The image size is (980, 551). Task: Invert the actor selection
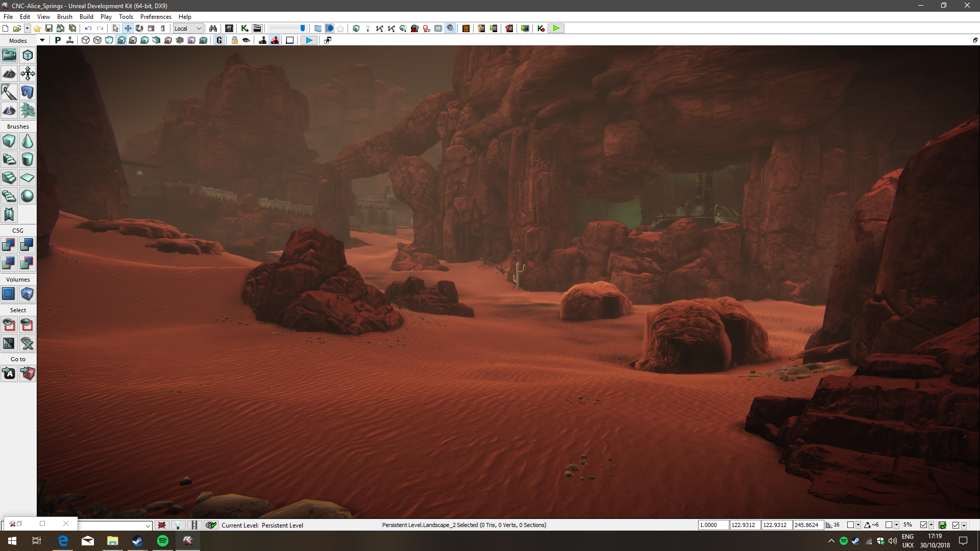point(9,343)
